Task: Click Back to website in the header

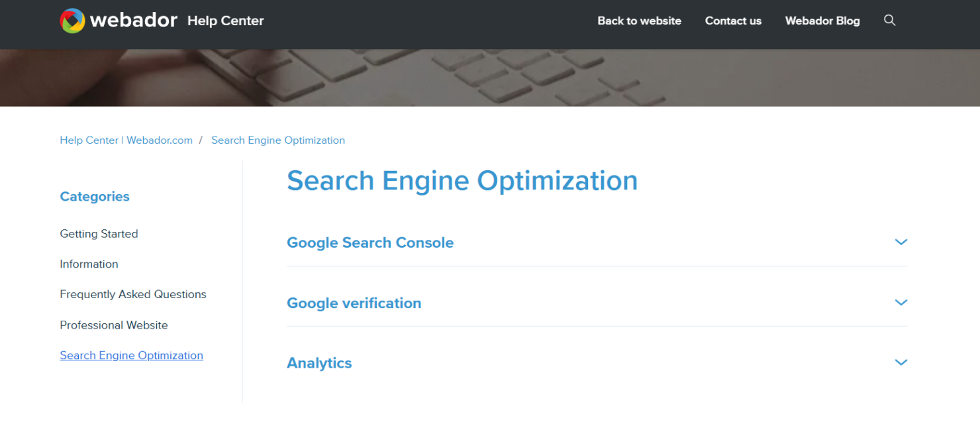Action: (x=639, y=21)
